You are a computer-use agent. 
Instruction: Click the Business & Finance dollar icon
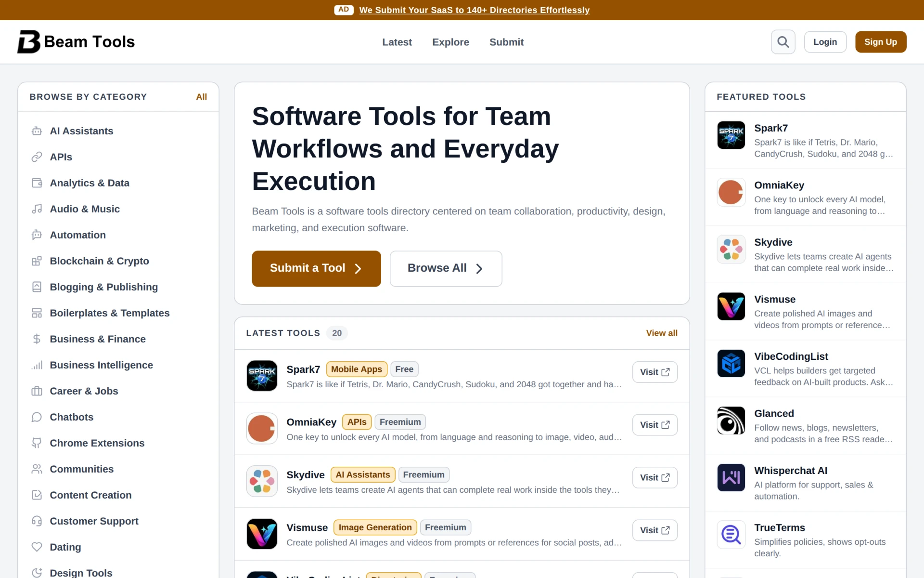[37, 339]
